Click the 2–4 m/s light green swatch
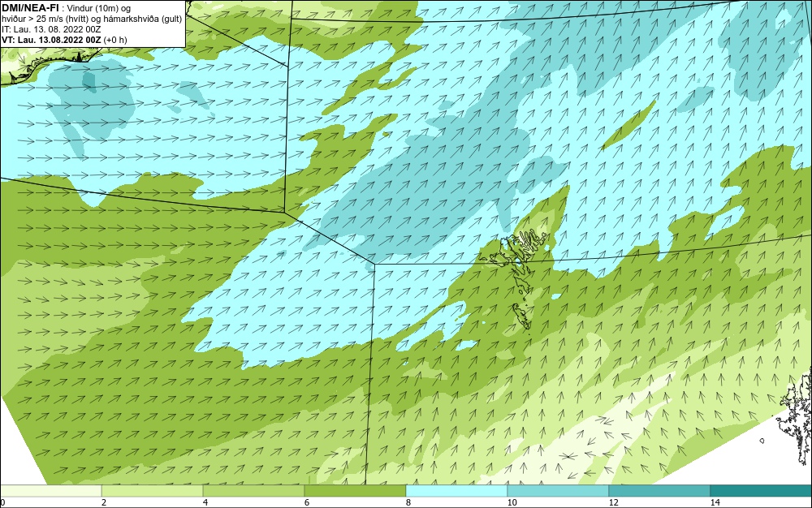Screen dimensions: 812x508 click(153, 491)
